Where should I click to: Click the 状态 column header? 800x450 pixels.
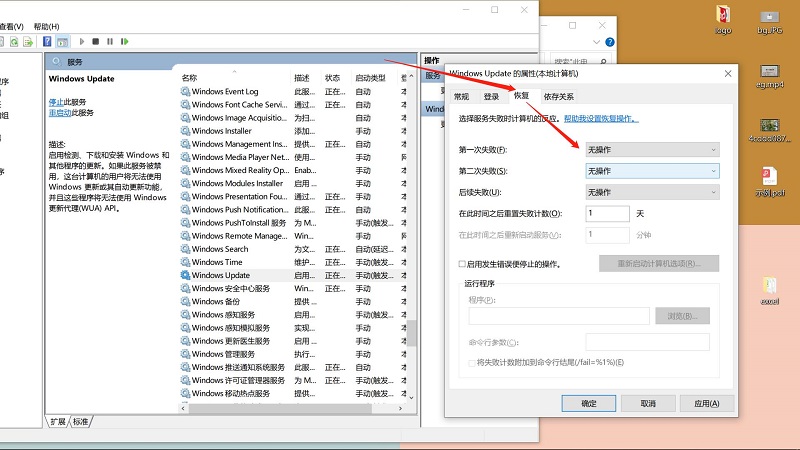(x=332, y=78)
